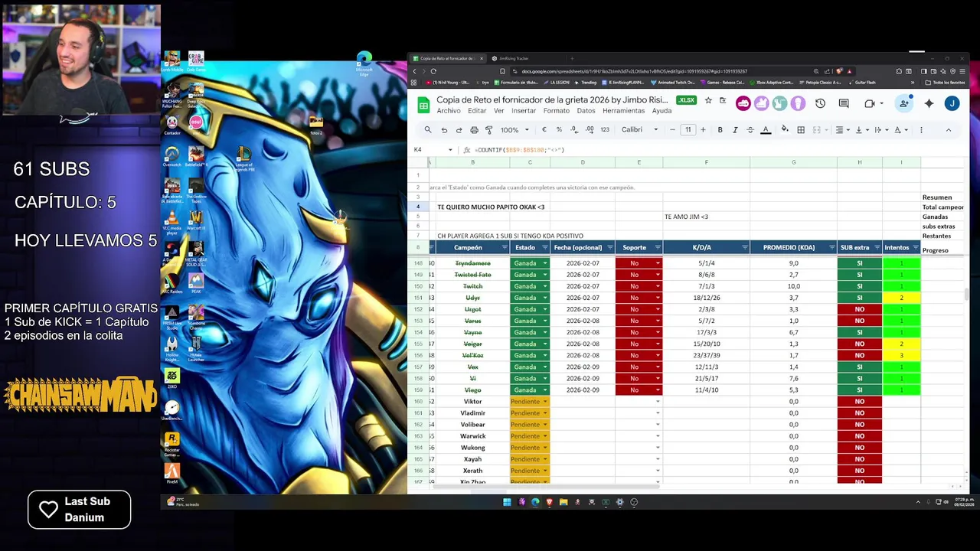The width and height of the screenshot is (980, 551).
Task: Open the comments panel icon
Action: (x=844, y=103)
